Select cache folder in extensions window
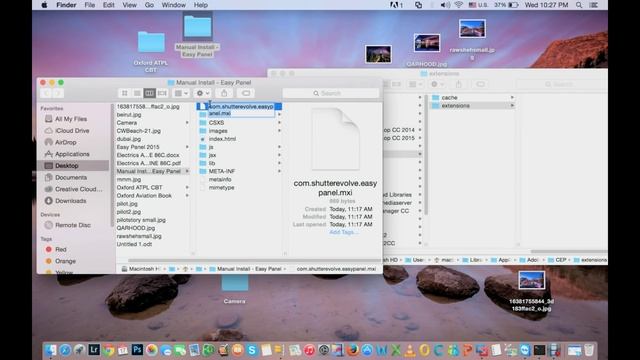 click(x=449, y=98)
